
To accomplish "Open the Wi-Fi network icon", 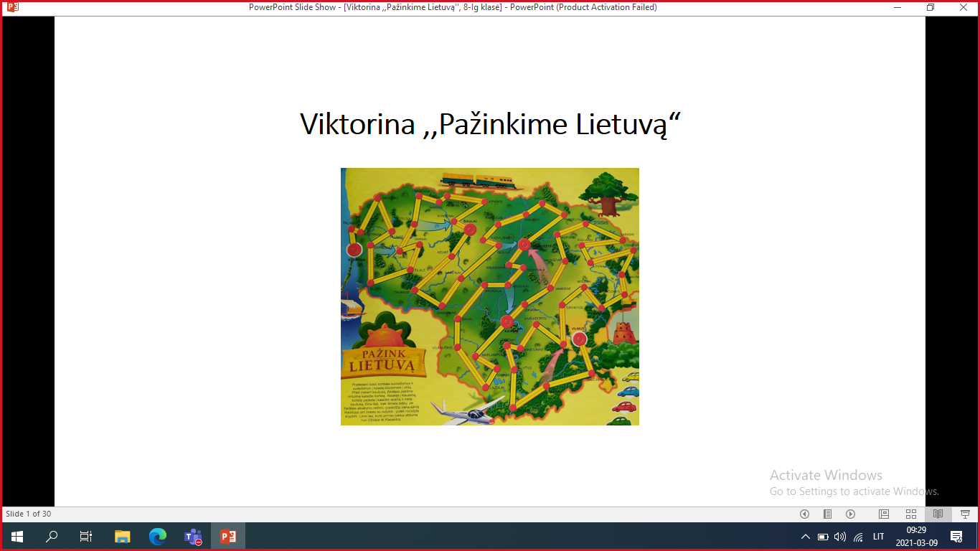I will pos(858,537).
